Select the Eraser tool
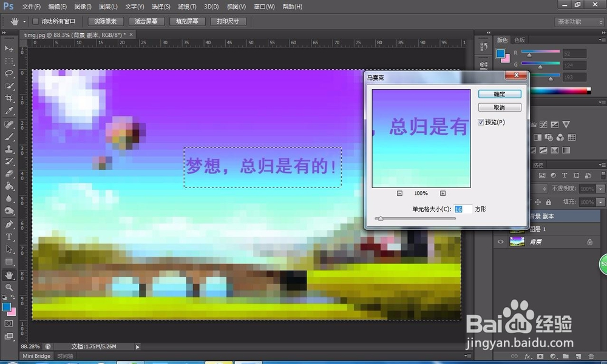The image size is (607, 364). pyautogui.click(x=8, y=174)
